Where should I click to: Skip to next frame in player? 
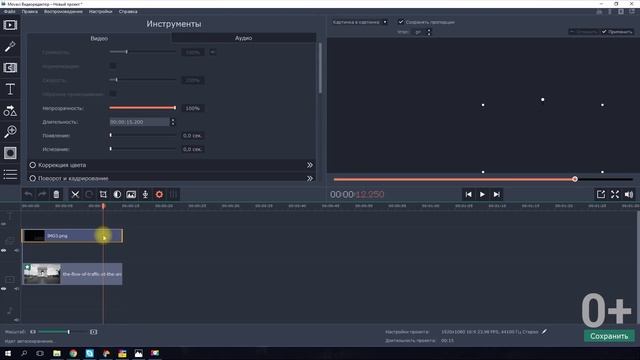click(496, 195)
